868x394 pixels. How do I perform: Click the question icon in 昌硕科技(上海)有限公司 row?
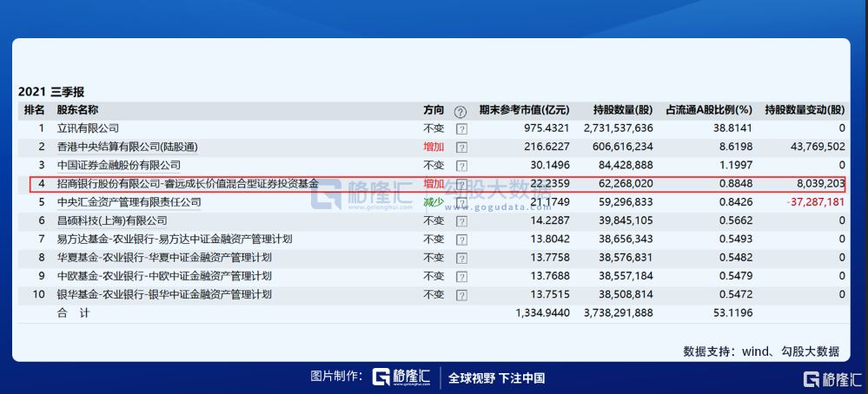tap(461, 221)
